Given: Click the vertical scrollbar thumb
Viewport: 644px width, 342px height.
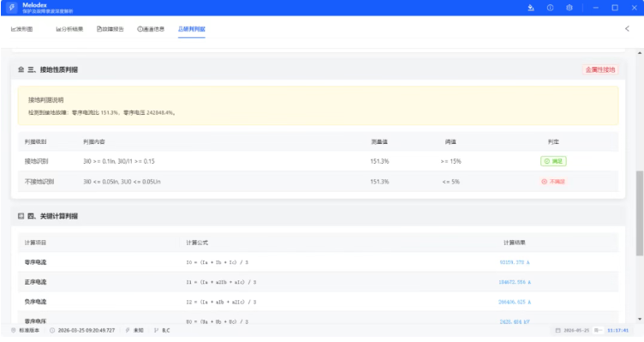Looking at the screenshot, I should [x=640, y=213].
